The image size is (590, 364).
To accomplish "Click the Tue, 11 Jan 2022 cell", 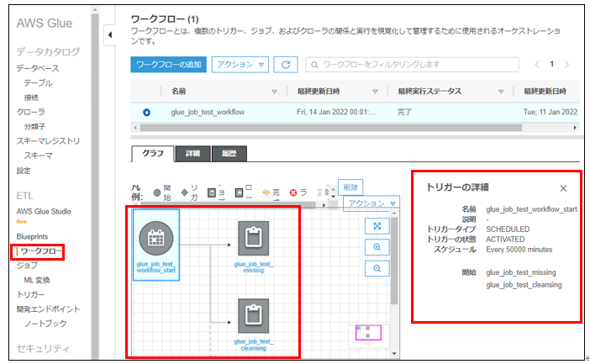I will tap(550, 112).
